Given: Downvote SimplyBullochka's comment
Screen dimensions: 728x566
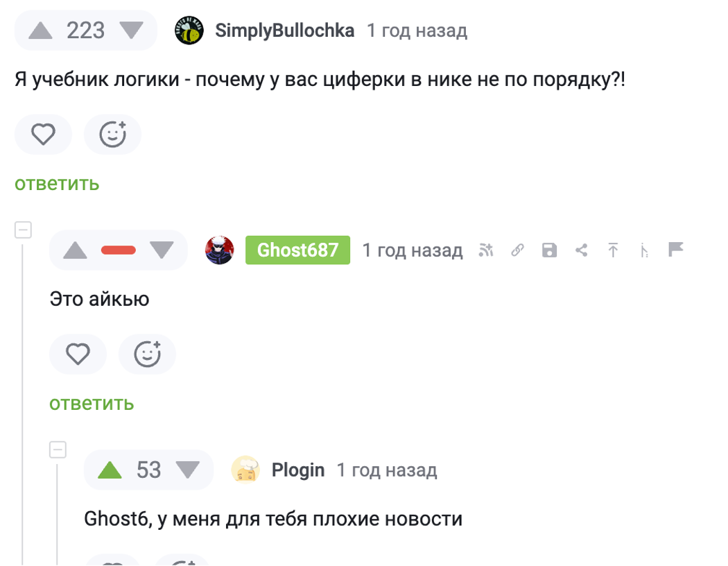Looking at the screenshot, I should click(130, 31).
